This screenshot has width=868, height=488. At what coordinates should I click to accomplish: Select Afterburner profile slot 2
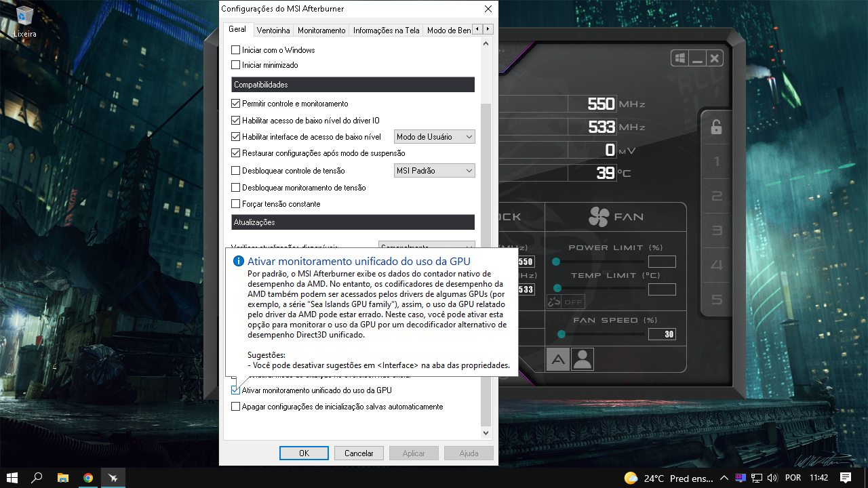click(x=717, y=197)
